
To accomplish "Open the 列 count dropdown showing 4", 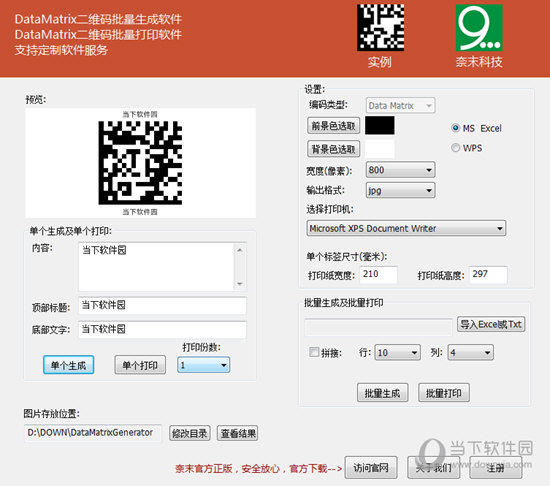I will pos(471,352).
